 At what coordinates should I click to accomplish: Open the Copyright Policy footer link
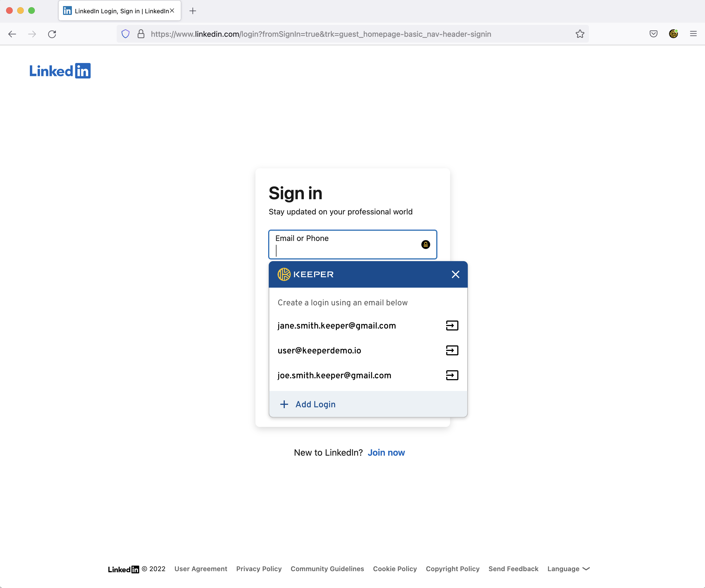point(453,569)
